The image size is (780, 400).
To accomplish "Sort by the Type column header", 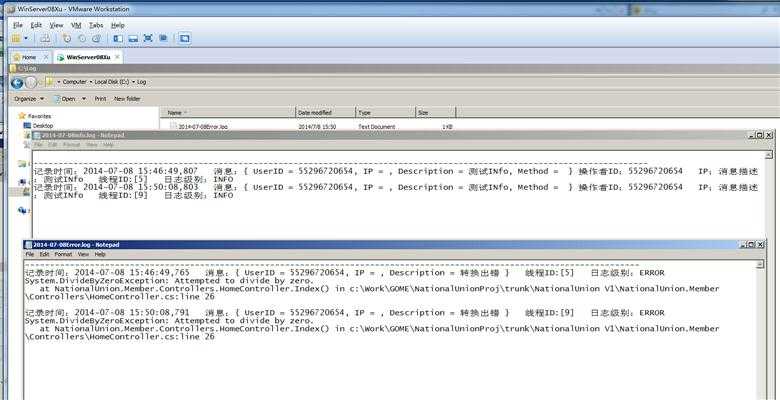I will (386, 113).
